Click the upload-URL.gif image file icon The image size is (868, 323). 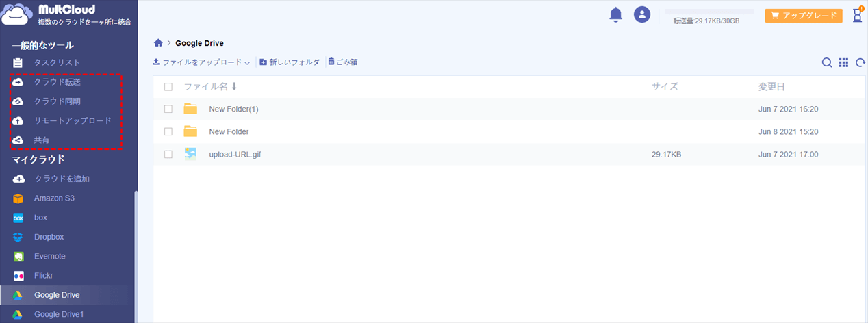[190, 154]
